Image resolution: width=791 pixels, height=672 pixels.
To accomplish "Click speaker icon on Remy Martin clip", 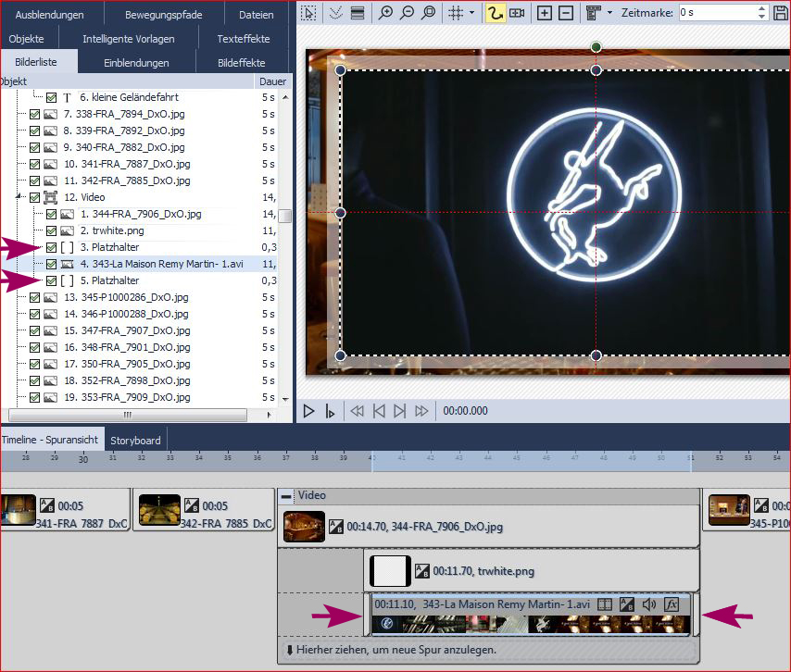I will point(649,604).
